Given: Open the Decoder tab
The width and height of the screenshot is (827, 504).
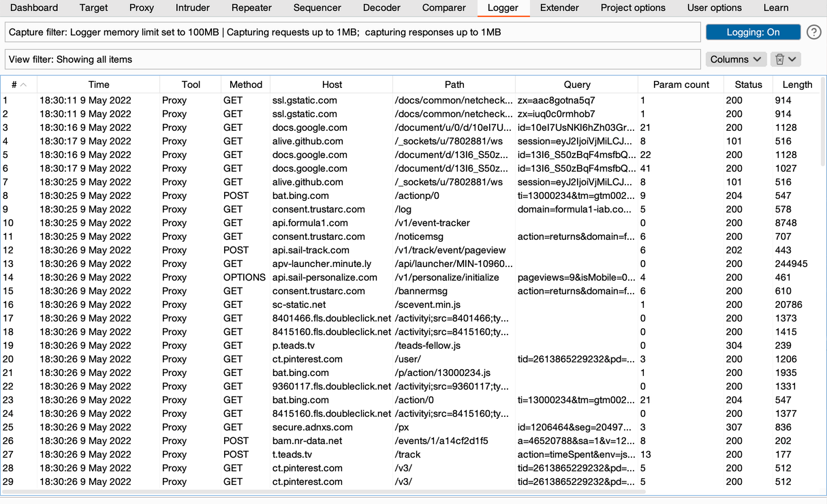Looking at the screenshot, I should (381, 8).
